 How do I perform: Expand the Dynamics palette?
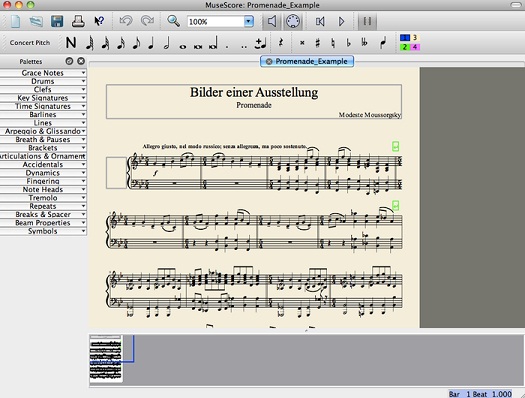(x=43, y=173)
